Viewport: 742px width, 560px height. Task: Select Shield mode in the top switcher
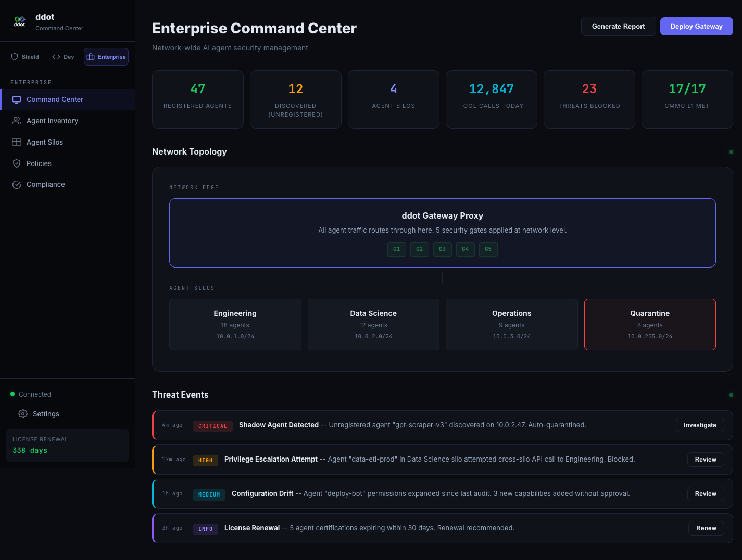point(24,56)
